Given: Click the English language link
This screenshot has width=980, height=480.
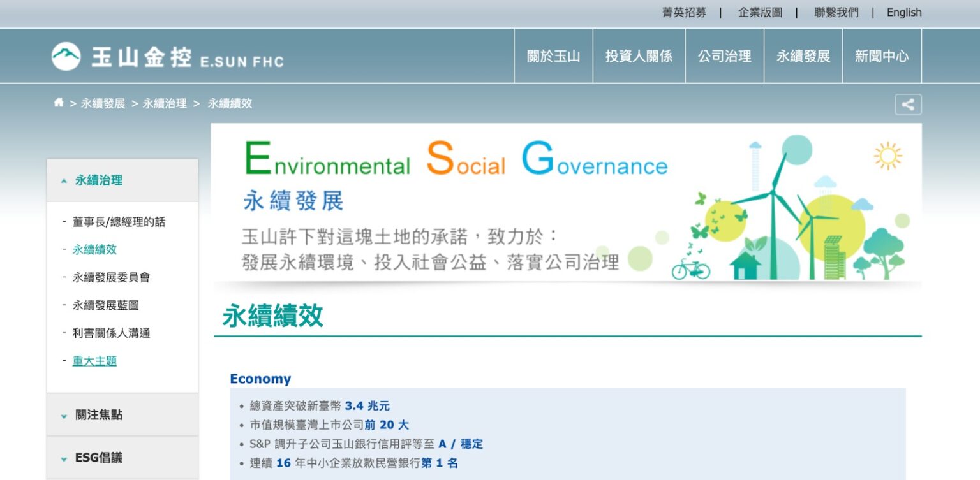Looking at the screenshot, I should pyautogui.click(x=904, y=12).
